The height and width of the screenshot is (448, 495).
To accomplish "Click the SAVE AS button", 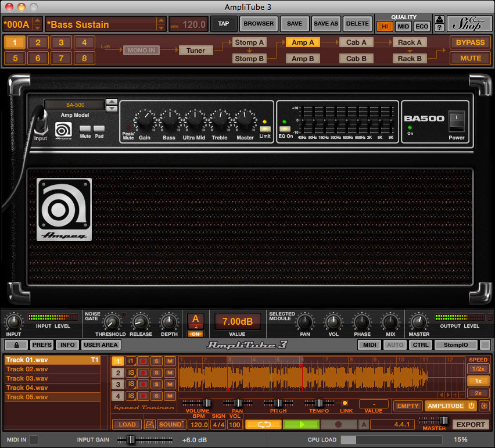I will (x=325, y=24).
